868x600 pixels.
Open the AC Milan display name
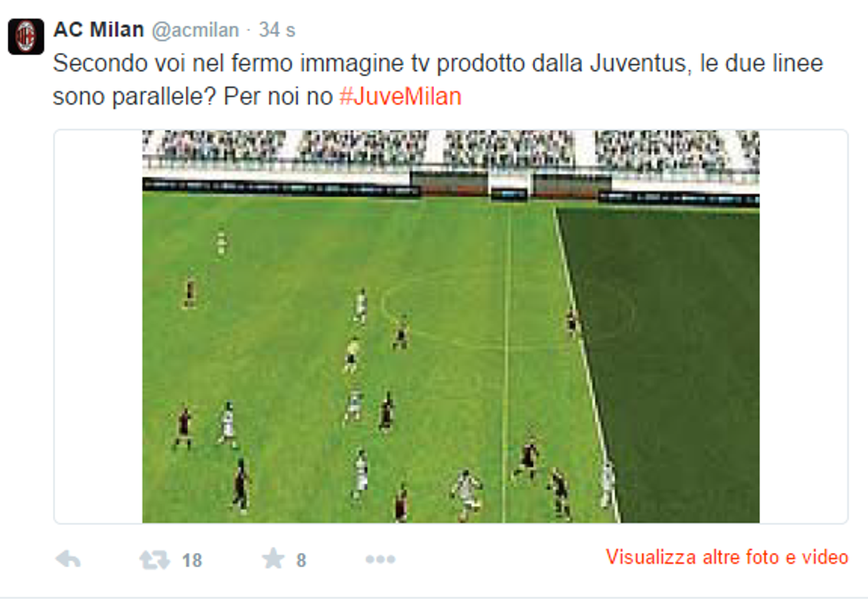[x=98, y=29]
